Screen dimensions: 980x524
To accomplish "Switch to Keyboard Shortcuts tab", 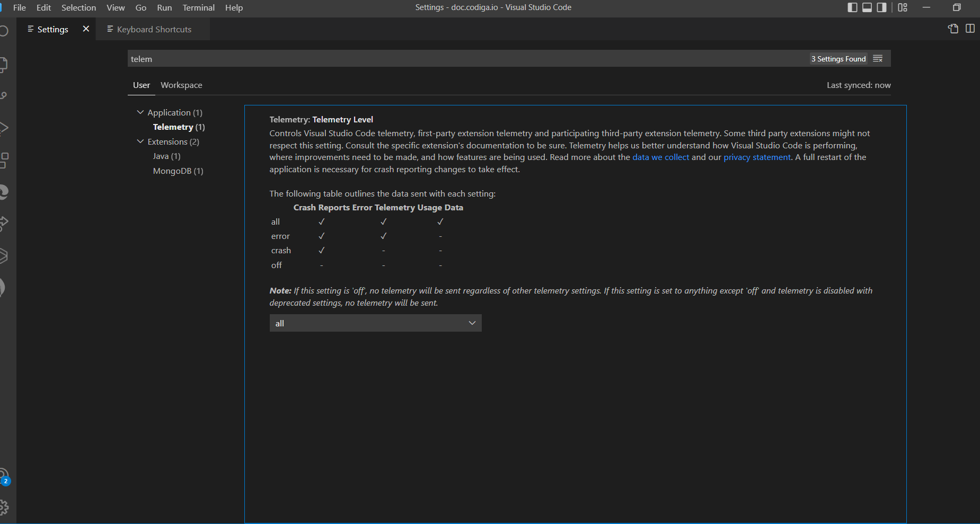I will tap(154, 29).
